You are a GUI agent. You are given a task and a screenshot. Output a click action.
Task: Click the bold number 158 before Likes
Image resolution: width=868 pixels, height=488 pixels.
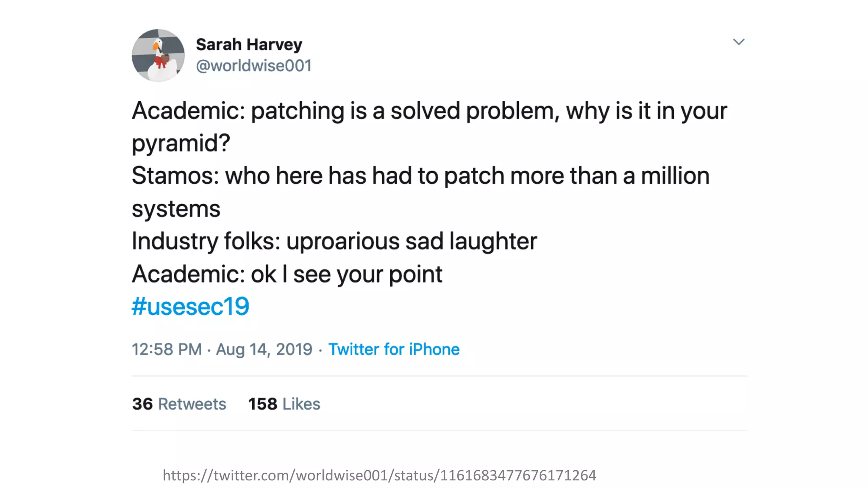(263, 404)
